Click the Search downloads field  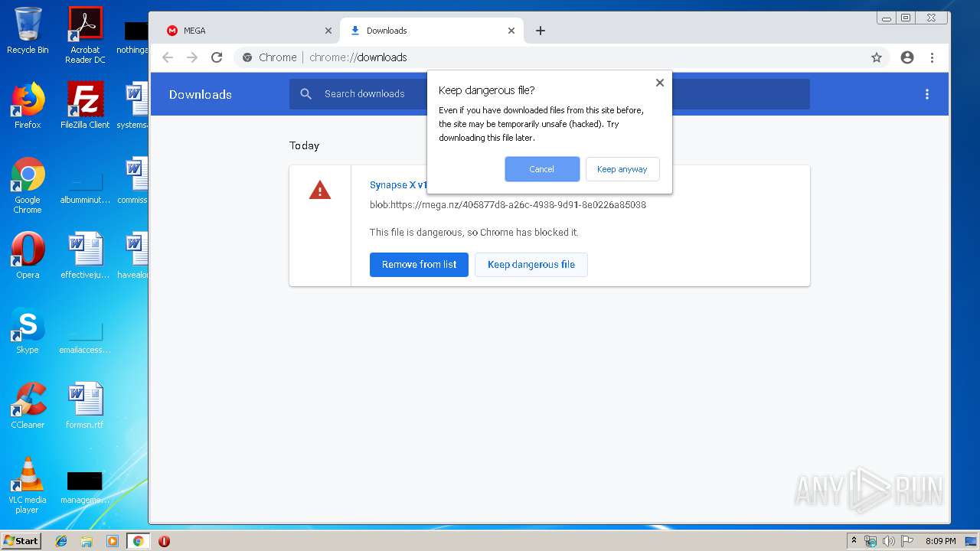point(549,94)
